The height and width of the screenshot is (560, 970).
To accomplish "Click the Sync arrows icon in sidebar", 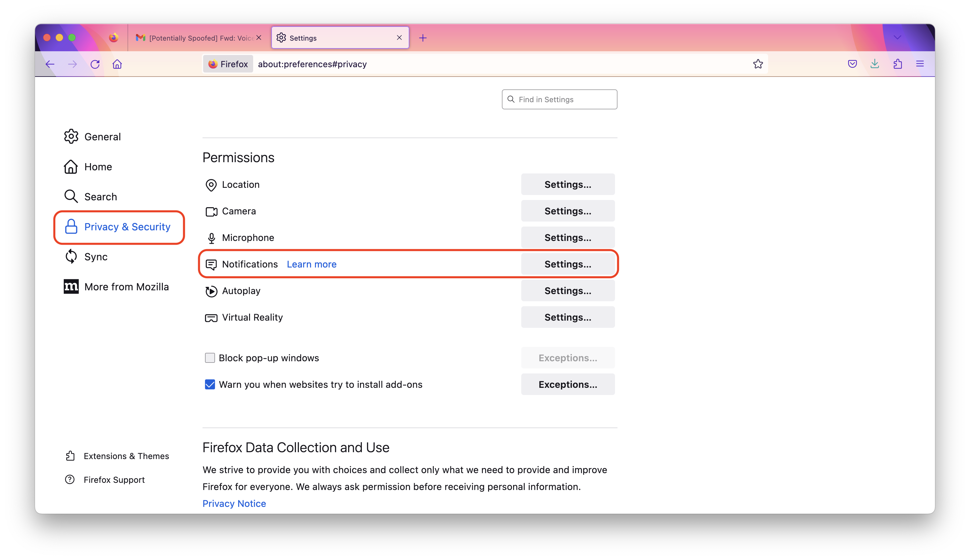I will click(71, 257).
